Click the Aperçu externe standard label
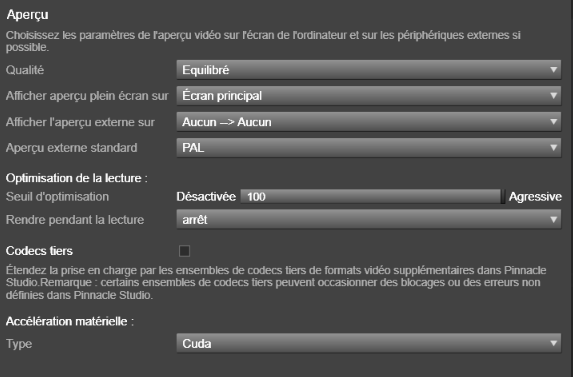Viewport: 573px width, 377px height. pos(72,148)
